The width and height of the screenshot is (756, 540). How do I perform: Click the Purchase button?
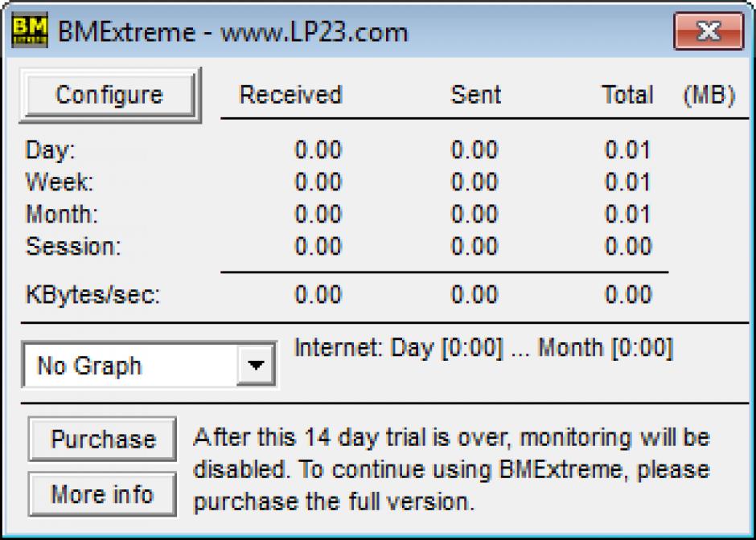point(103,439)
